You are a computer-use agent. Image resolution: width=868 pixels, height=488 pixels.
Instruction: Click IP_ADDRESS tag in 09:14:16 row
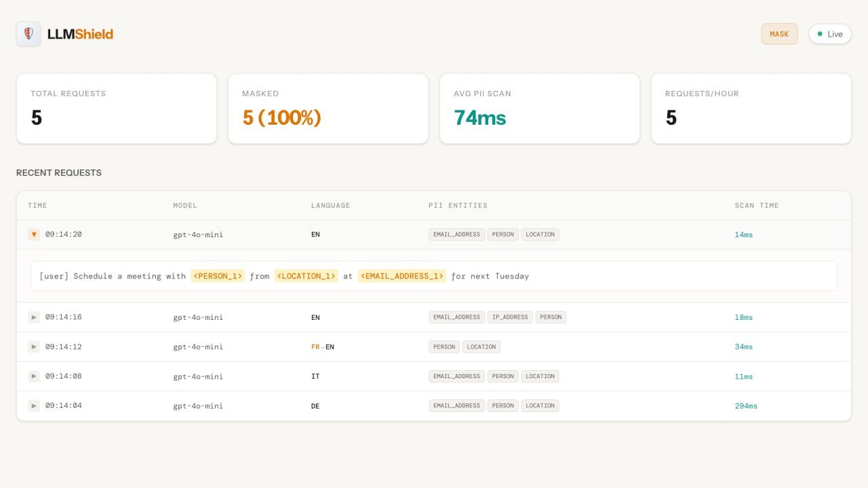pos(509,317)
